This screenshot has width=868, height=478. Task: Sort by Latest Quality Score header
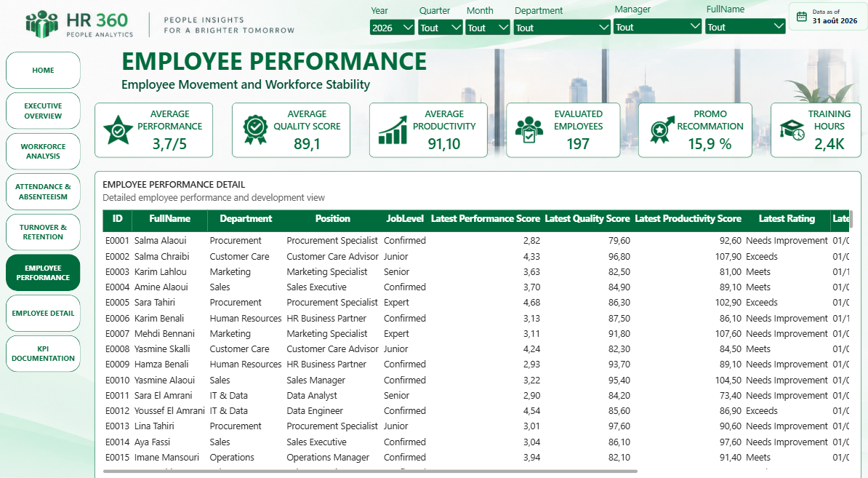pyautogui.click(x=587, y=219)
